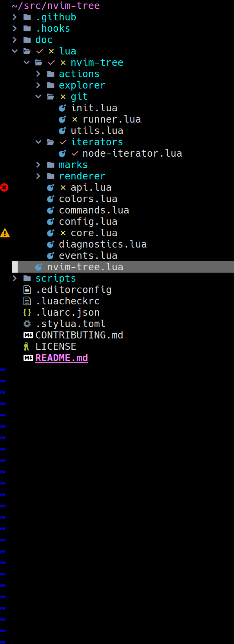Collapse the git folder chevron
This screenshot has height=644, width=234.
[38, 96]
